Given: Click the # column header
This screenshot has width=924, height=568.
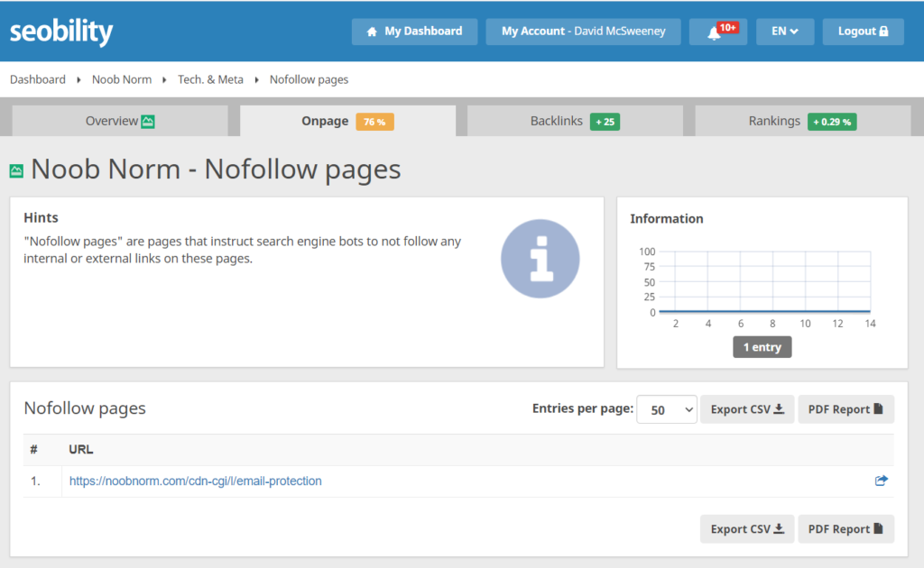Looking at the screenshot, I should pyautogui.click(x=34, y=450).
